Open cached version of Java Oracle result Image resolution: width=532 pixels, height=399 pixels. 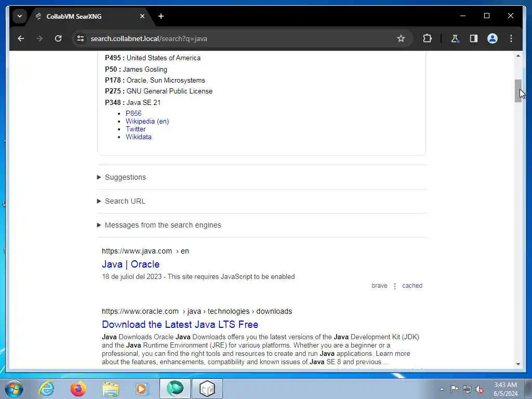pyautogui.click(x=412, y=286)
